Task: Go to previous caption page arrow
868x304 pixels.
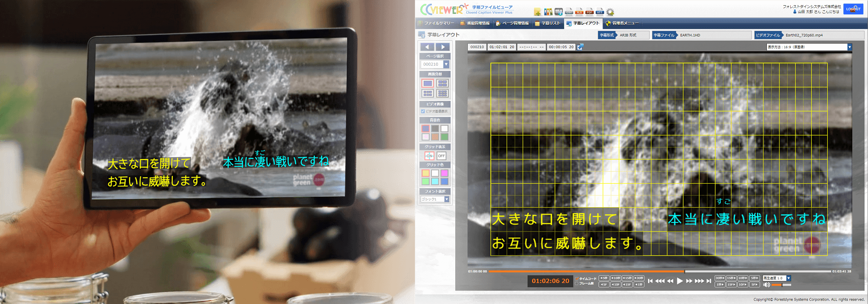Action: coord(427,47)
